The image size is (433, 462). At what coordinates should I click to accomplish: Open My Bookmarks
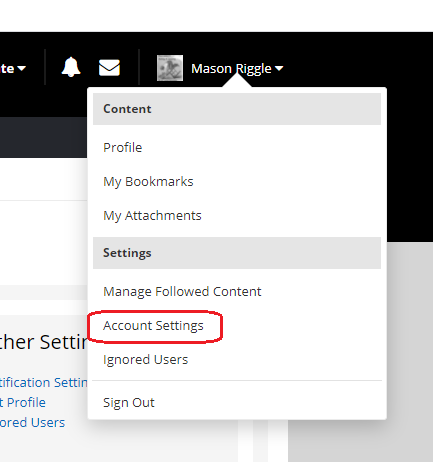(148, 182)
